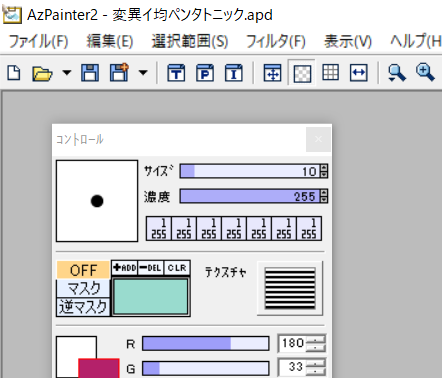The width and height of the screenshot is (442, 378).
Task: Enable the マスク mode
Action: tap(83, 288)
